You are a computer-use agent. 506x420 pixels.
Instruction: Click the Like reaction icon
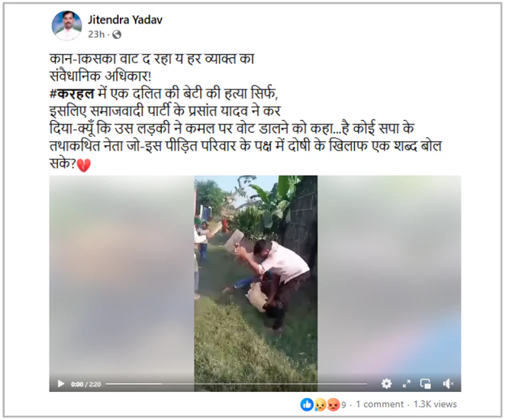click(307, 404)
